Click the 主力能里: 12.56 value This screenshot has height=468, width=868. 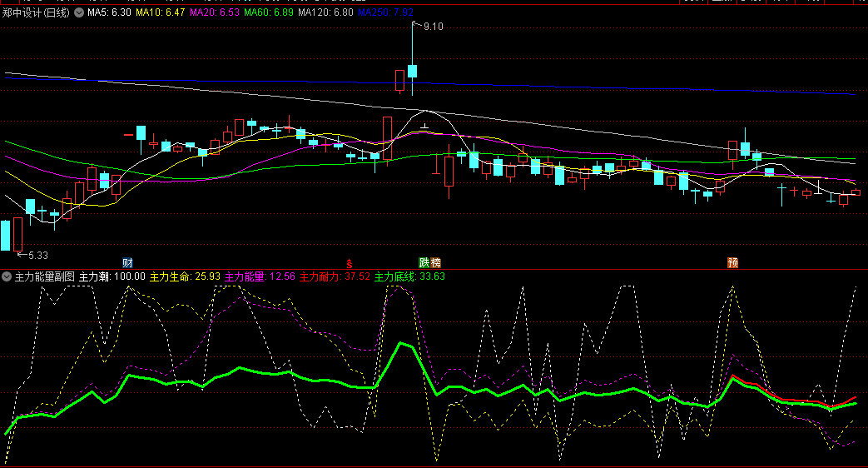[x=260, y=276]
